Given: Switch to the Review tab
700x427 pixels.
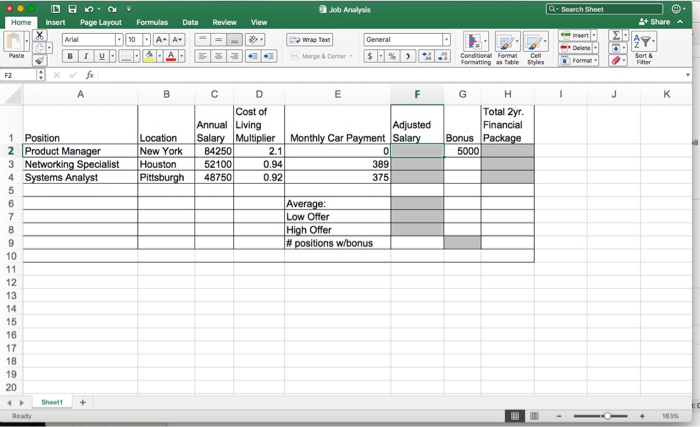Looking at the screenshot, I should pos(224,22).
